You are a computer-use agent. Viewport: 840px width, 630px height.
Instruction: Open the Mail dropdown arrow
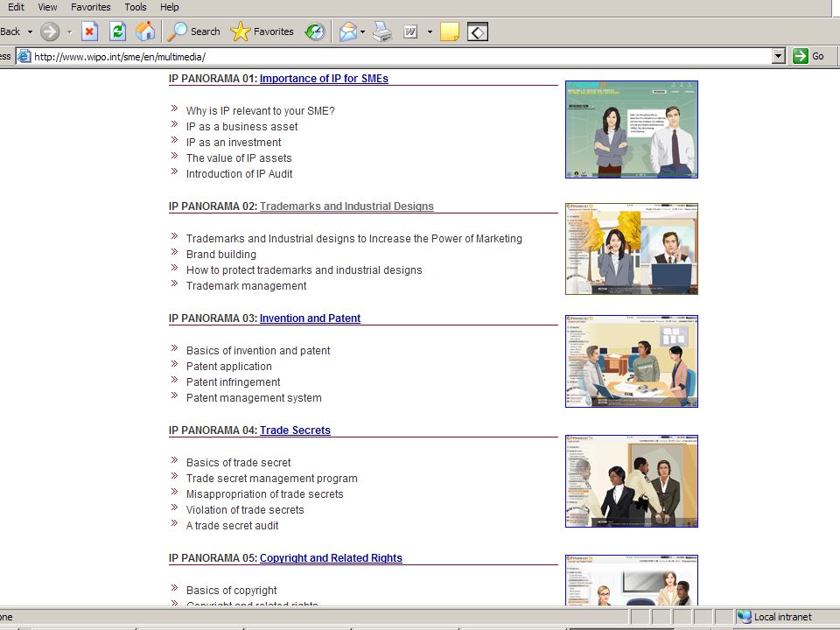click(x=362, y=32)
